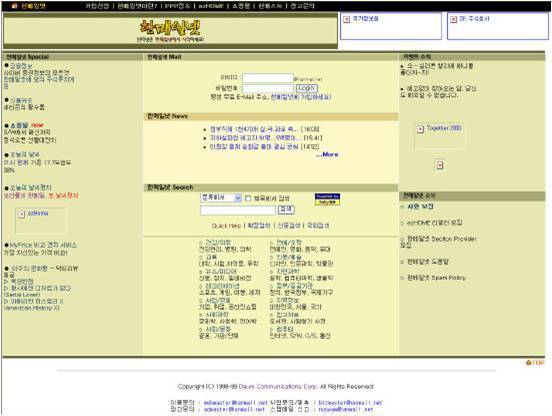
Task: Open the first right-column directory category
Action: point(289,242)
